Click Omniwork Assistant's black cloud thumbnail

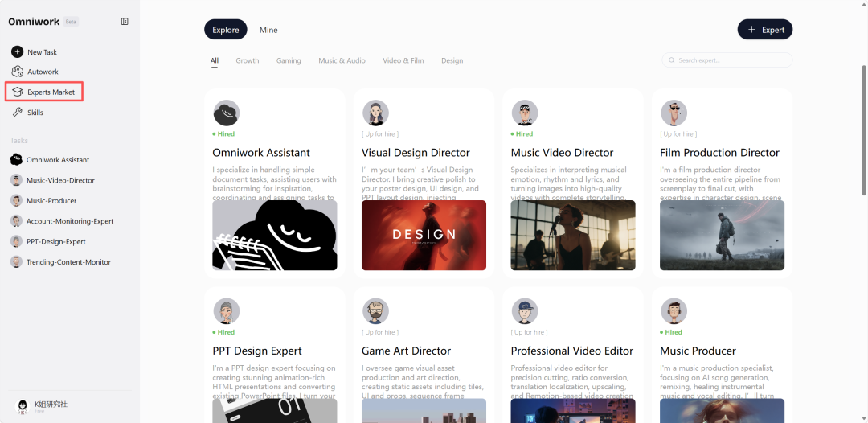(275, 236)
